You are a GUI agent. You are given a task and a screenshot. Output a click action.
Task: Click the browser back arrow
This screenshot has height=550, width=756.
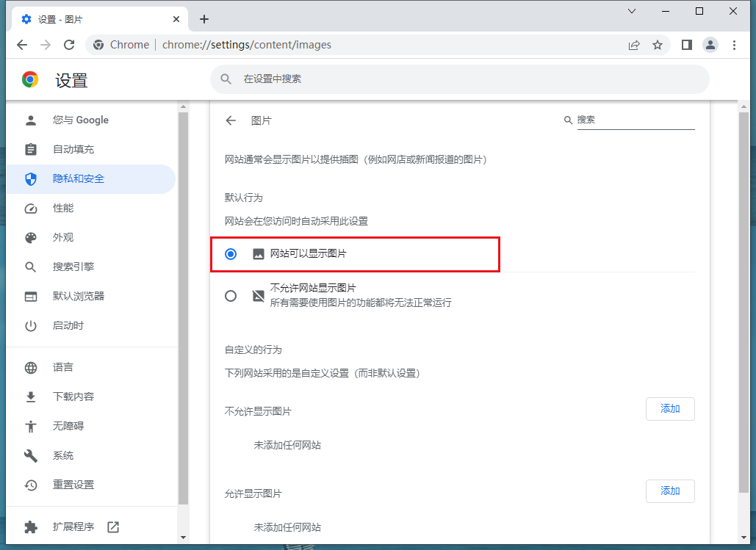click(x=22, y=45)
